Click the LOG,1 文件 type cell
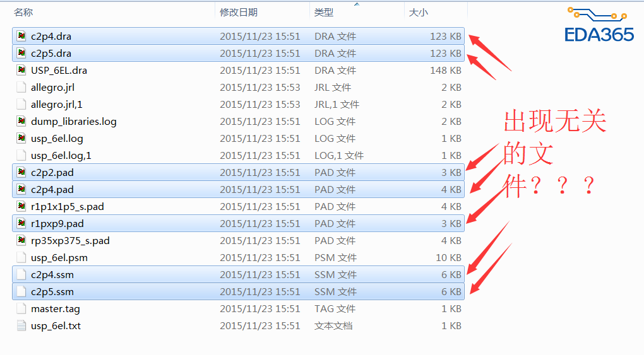This screenshot has width=644, height=355. pos(339,156)
